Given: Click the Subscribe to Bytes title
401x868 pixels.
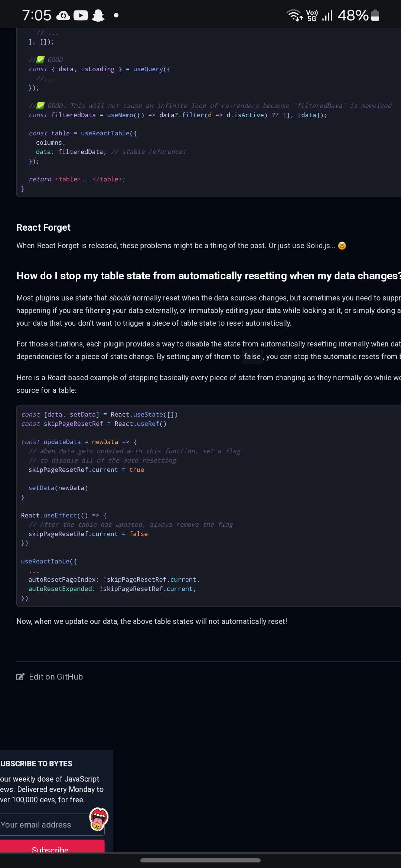Looking at the screenshot, I should (36, 764).
